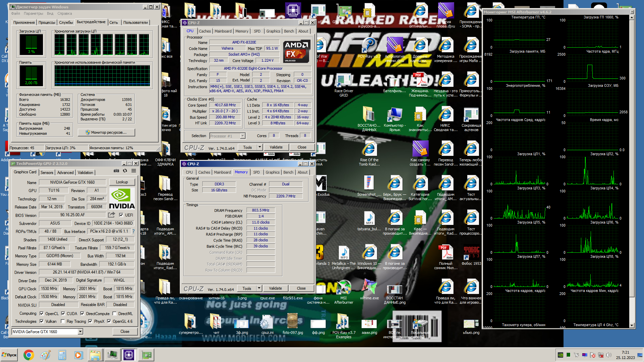Click the Lookup button in GPU-Z
Image resolution: width=644 pixels, height=362 pixels.
122,182
